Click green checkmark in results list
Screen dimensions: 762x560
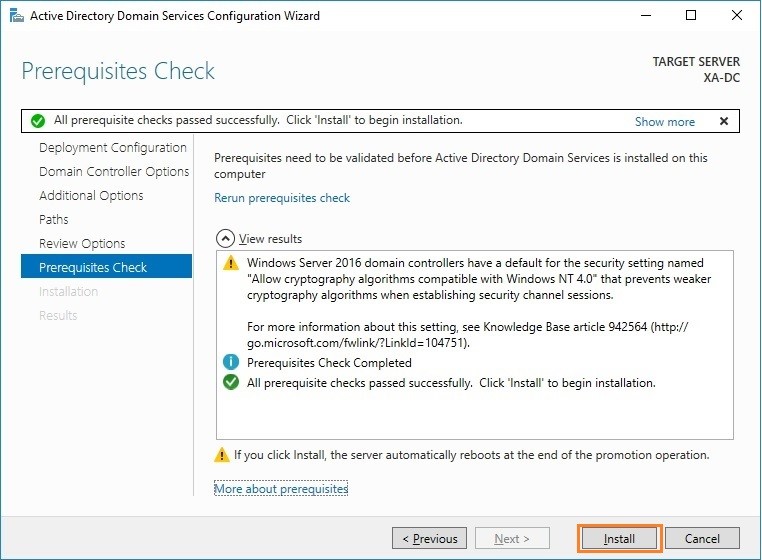point(231,382)
